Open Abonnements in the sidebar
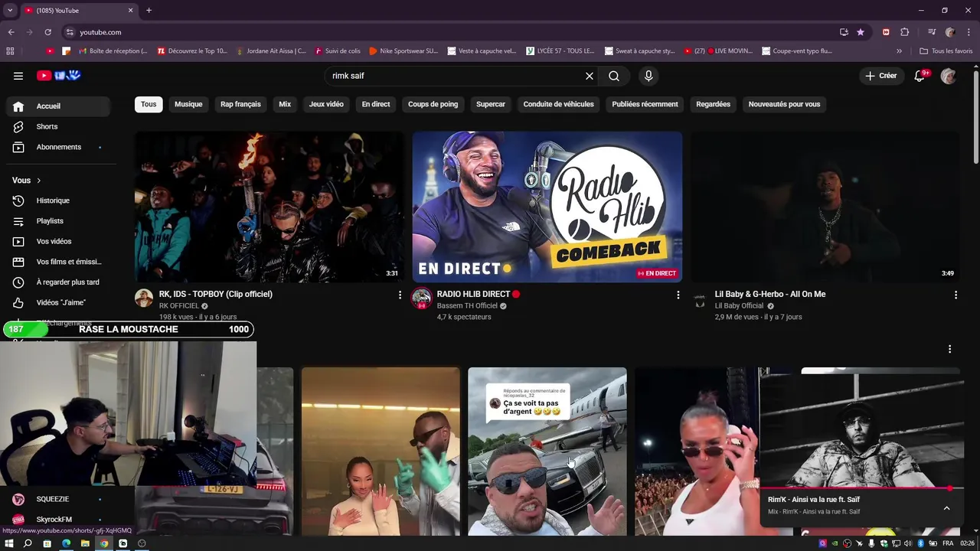Screen dimensions: 980x551 (58, 147)
